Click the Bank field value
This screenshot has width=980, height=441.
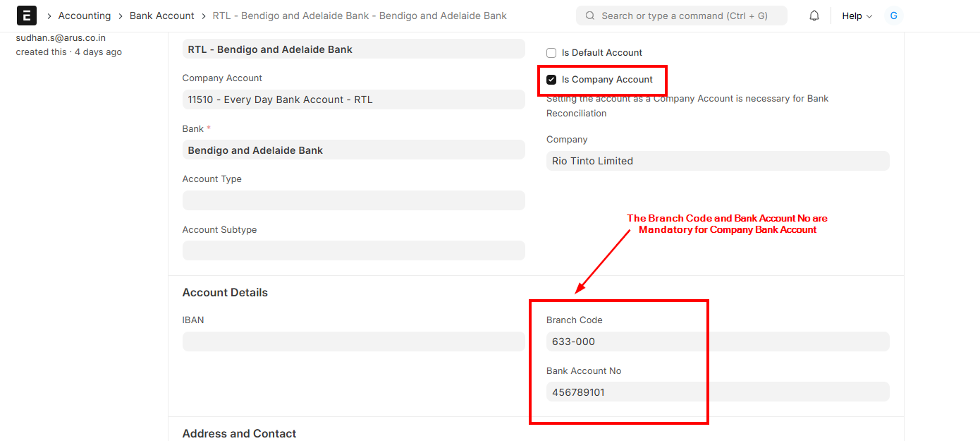[353, 150]
